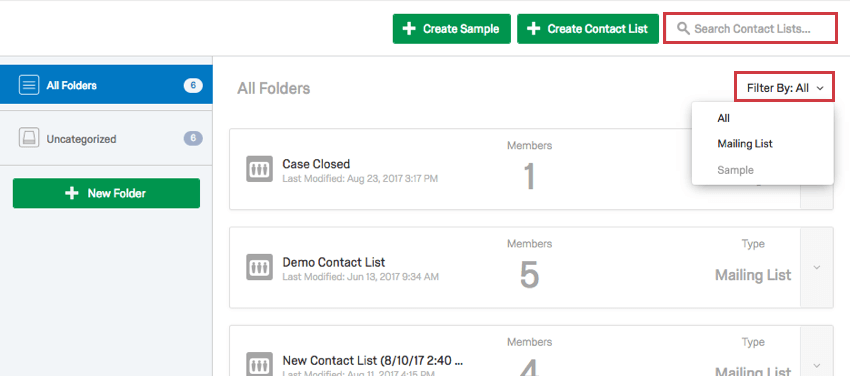Click the All Folders list icon
850x376 pixels.
[29, 85]
